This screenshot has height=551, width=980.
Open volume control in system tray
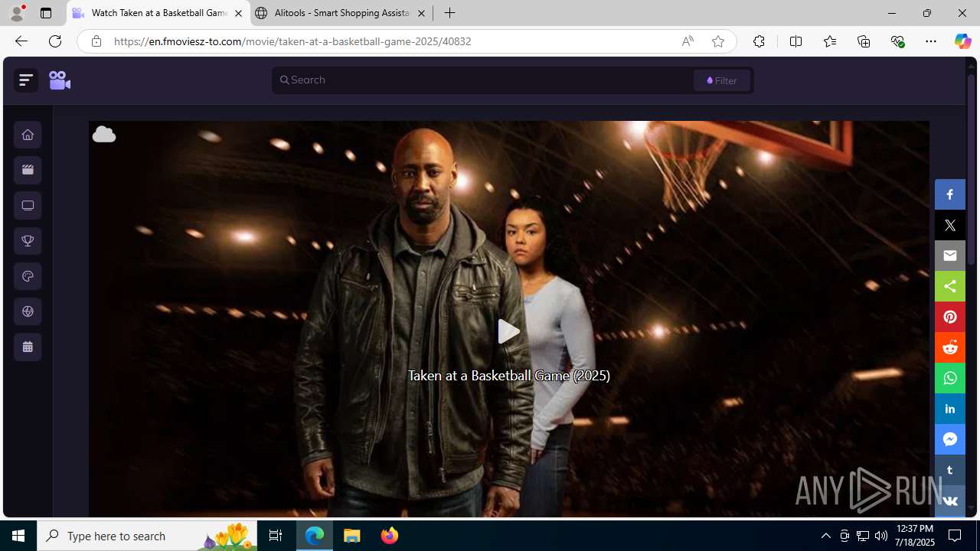[881, 536]
